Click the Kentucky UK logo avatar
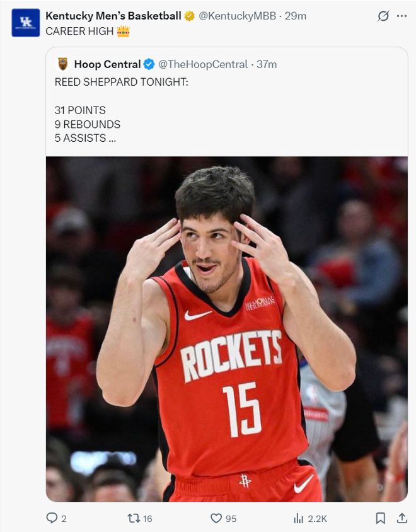416x532 pixels. (x=26, y=23)
